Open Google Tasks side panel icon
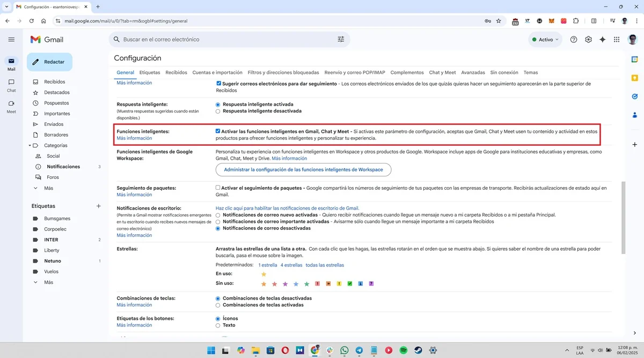This screenshot has height=358, width=644. pos(634,96)
